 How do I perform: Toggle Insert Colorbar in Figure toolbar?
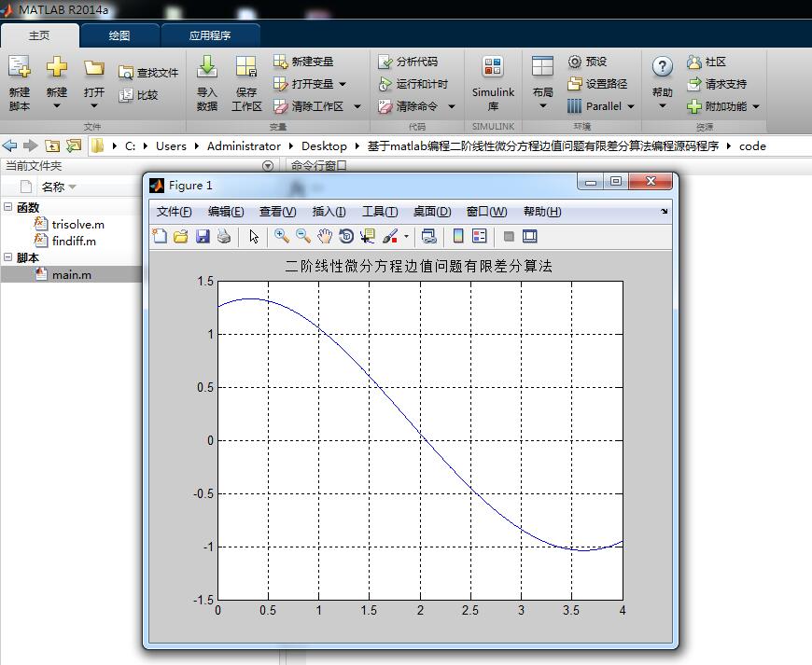point(458,237)
